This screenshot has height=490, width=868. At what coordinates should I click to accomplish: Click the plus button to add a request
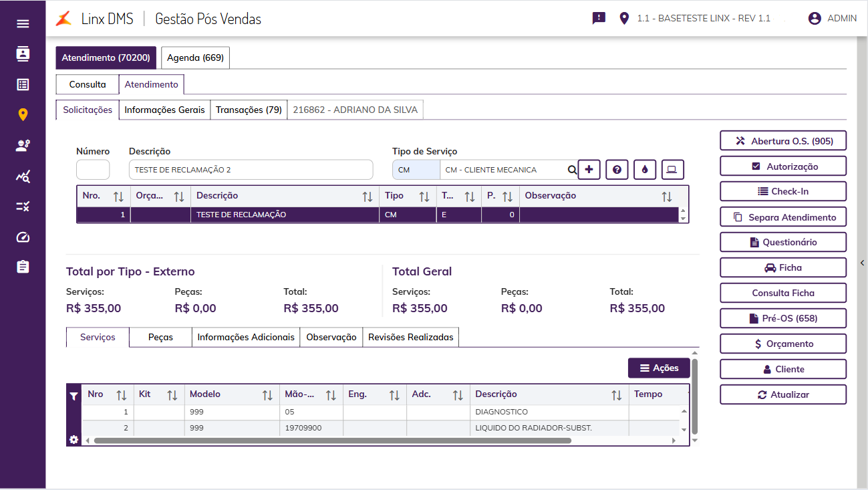pyautogui.click(x=589, y=170)
